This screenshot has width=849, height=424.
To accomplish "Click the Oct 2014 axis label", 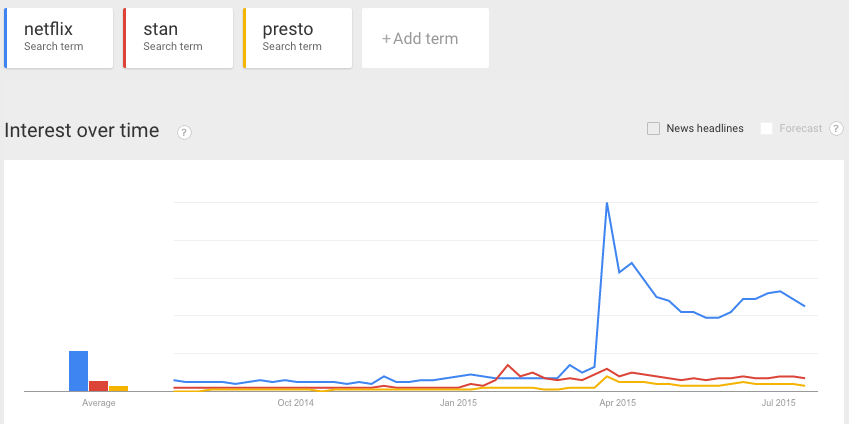I will tap(296, 403).
